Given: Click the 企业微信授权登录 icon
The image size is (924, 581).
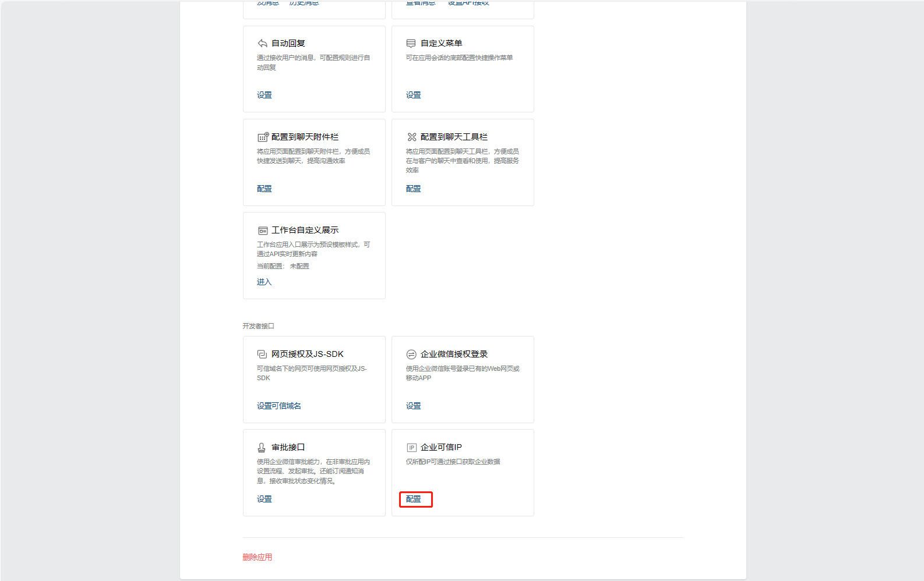Looking at the screenshot, I should pos(411,354).
